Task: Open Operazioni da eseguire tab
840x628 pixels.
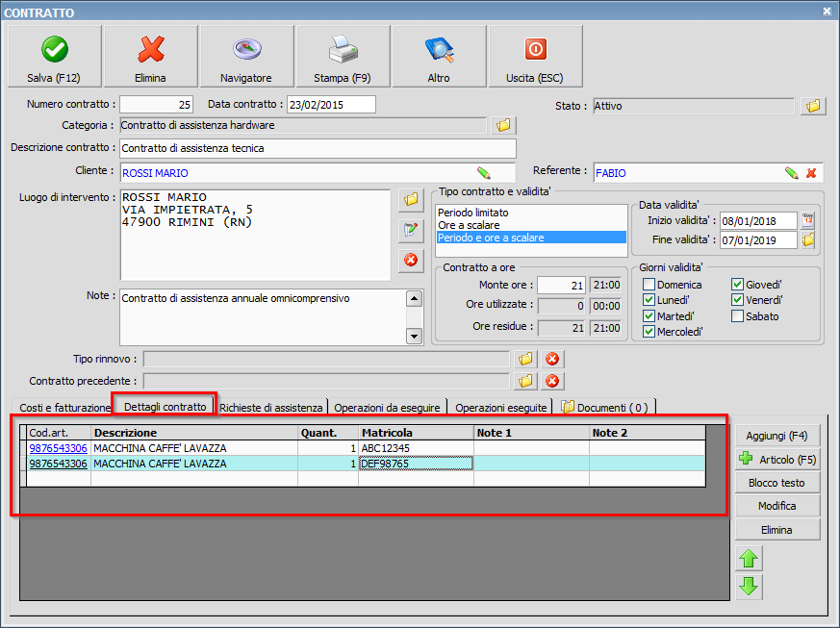Action: coord(387,408)
